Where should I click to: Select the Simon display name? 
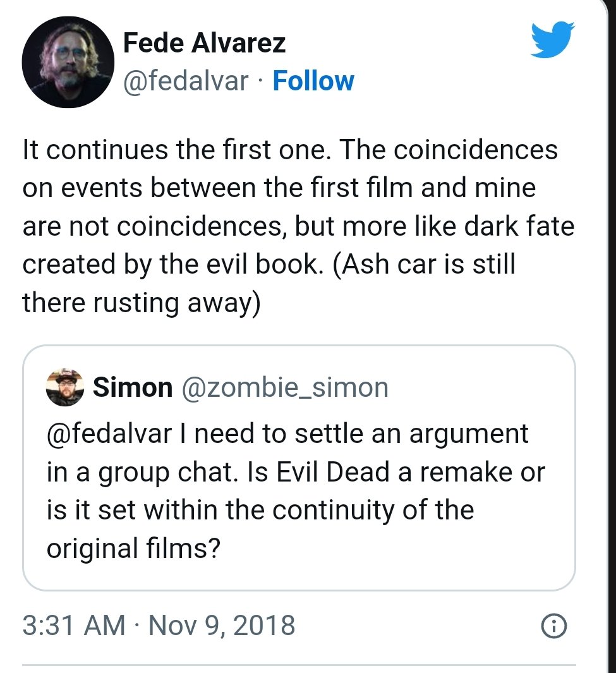(x=133, y=387)
